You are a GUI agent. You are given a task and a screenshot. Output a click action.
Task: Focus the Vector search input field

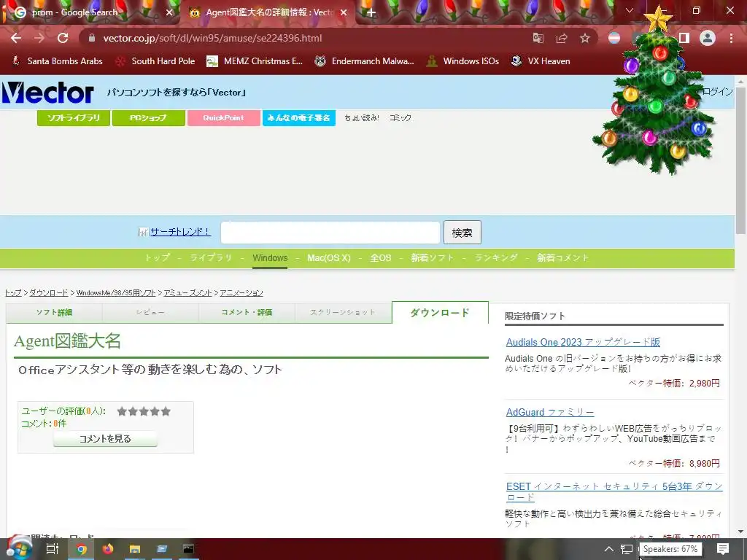(330, 233)
